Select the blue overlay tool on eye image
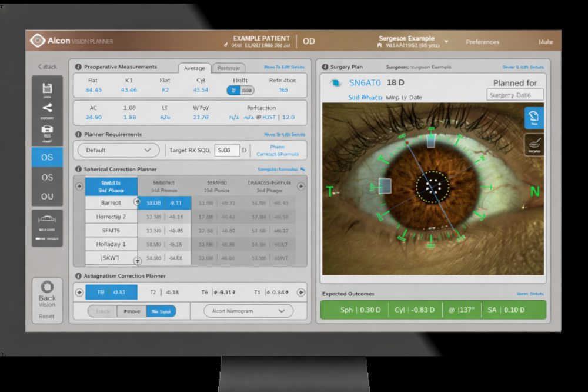Image resolution: width=588 pixels, height=392 pixels. point(534,118)
